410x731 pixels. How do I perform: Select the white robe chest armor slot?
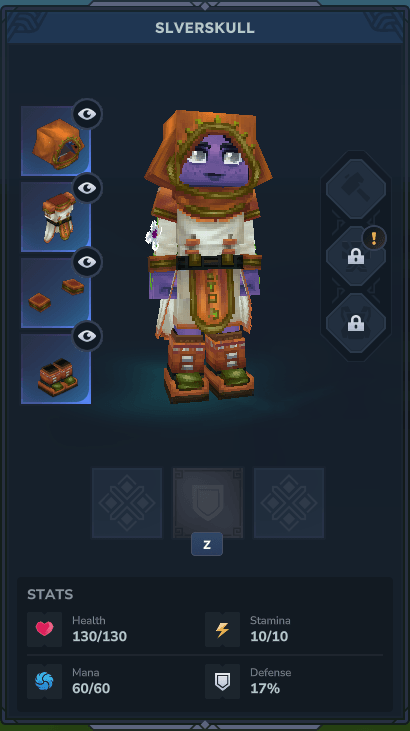click(56, 217)
